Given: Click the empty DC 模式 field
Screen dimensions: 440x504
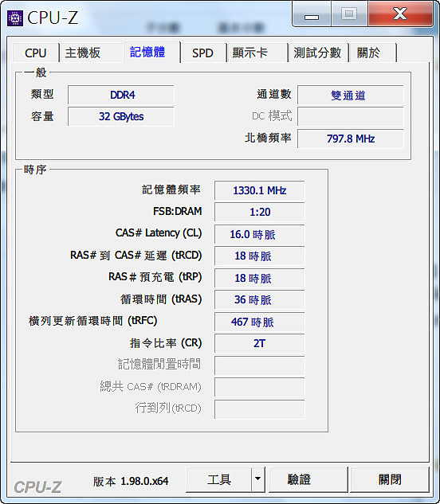Looking at the screenshot, I should (x=350, y=116).
